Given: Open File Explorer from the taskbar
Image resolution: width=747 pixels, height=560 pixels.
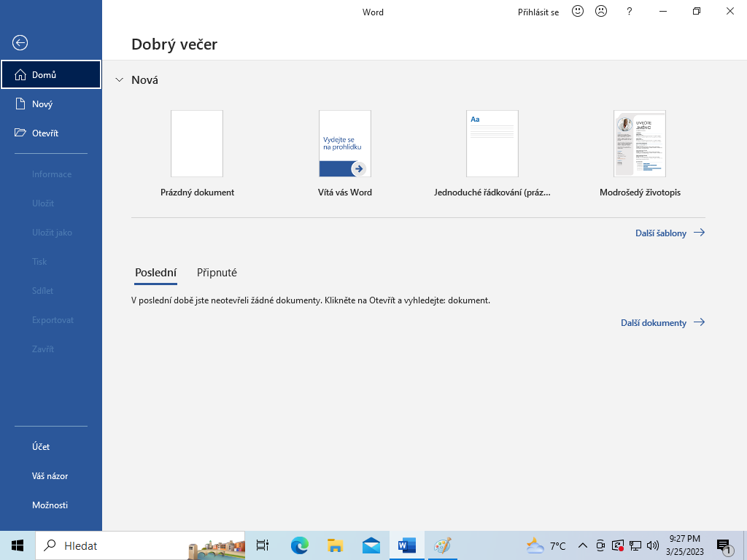Looking at the screenshot, I should point(336,545).
